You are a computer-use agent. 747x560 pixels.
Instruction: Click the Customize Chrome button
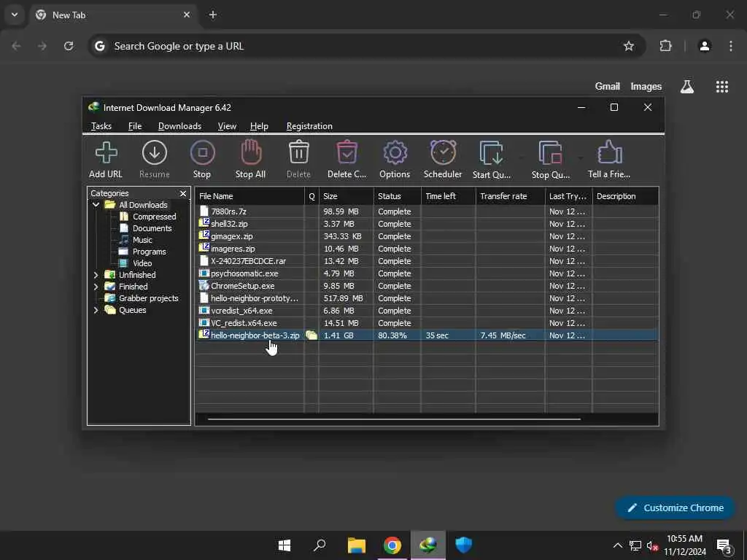point(675,508)
